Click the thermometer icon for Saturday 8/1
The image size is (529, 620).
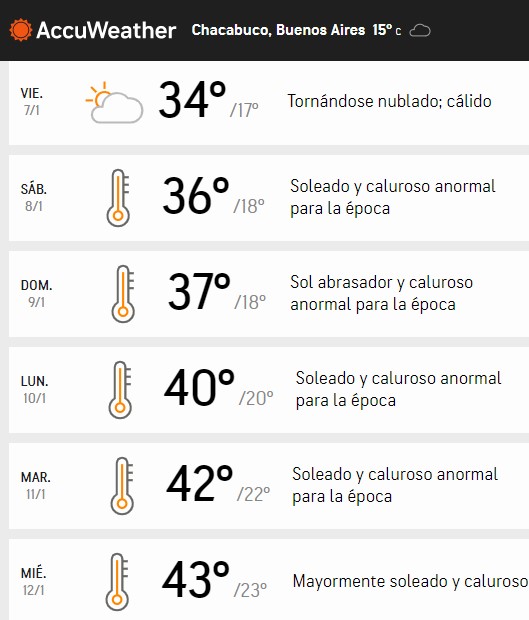(x=118, y=198)
